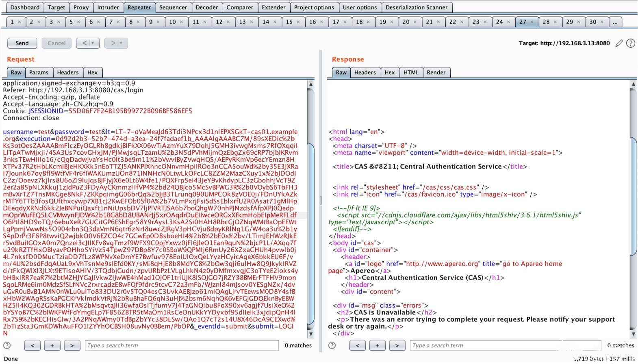
Task: Focus the response search field
Action: 505,345
